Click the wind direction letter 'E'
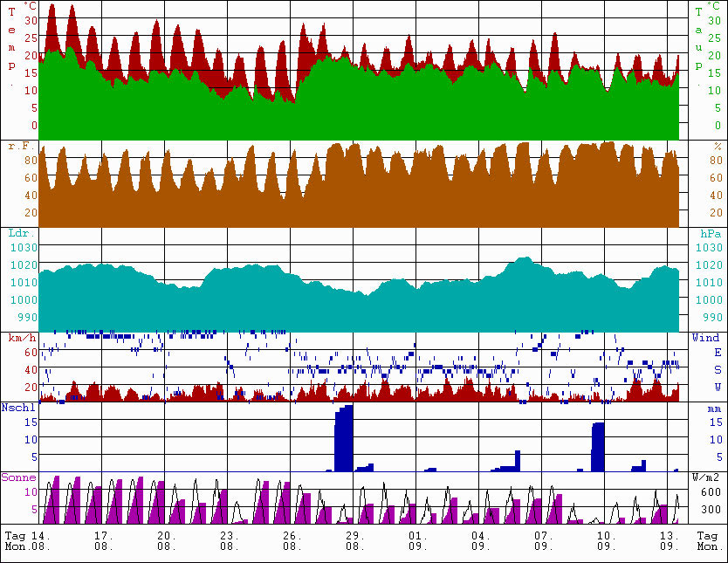 (x=718, y=353)
